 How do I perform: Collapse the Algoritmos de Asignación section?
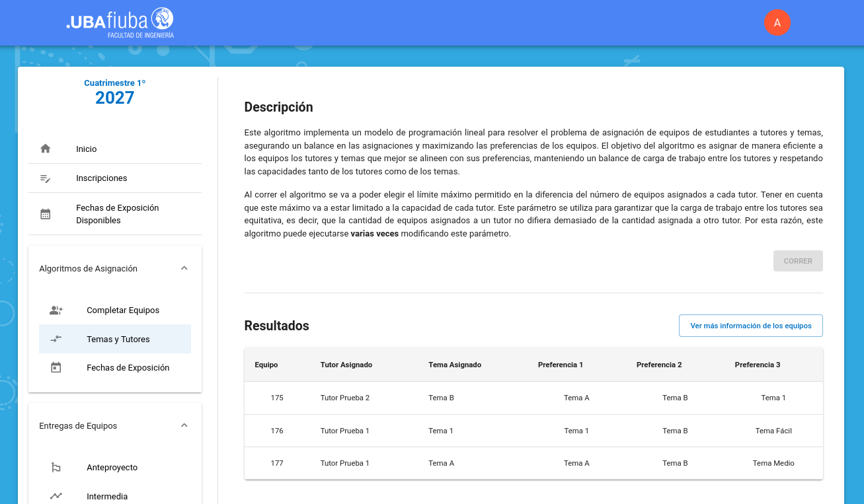184,268
